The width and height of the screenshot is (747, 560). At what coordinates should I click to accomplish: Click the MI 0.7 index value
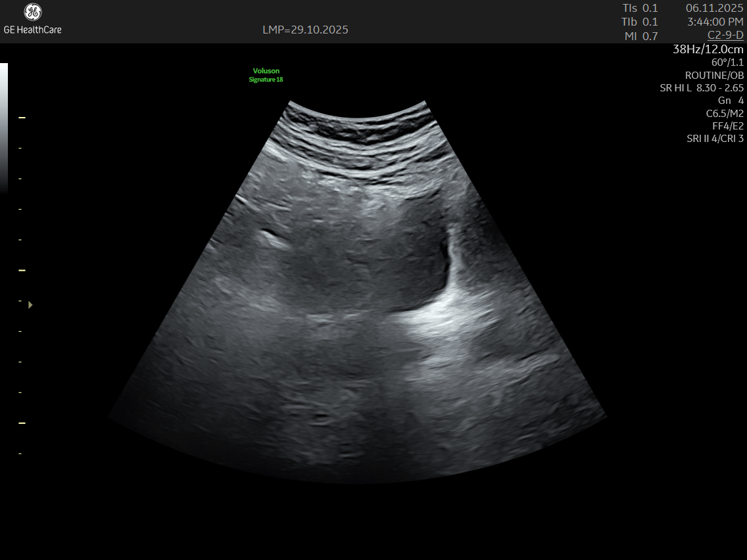[640, 36]
